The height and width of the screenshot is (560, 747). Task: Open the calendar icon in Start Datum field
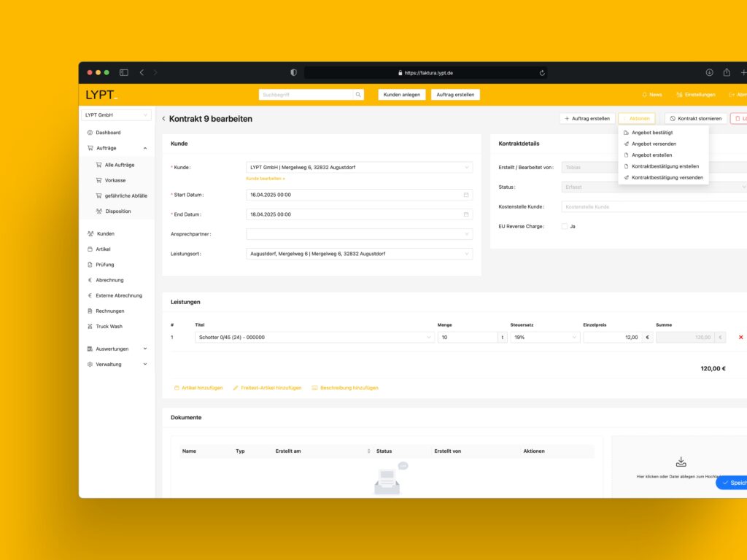466,195
